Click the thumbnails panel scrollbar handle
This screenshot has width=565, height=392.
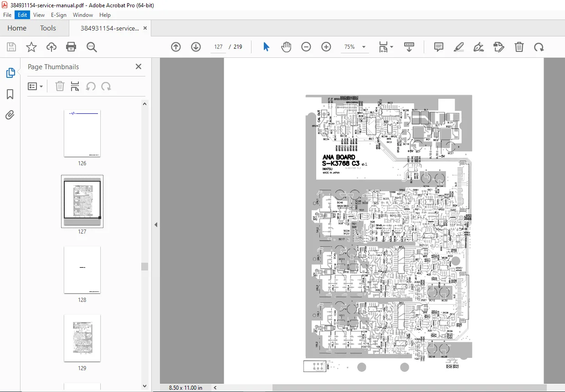click(x=144, y=266)
